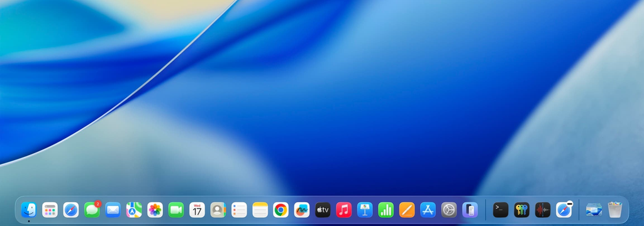Start the FaceTime app
644x226 pixels.
176,210
